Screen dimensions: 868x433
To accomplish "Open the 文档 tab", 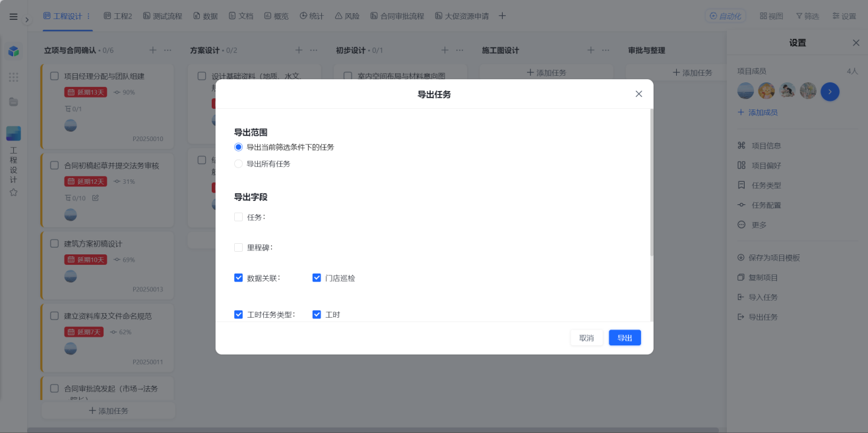I will [241, 16].
